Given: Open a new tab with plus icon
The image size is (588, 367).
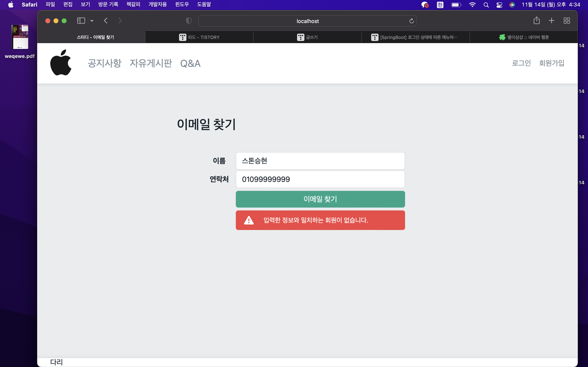Looking at the screenshot, I should coord(551,21).
